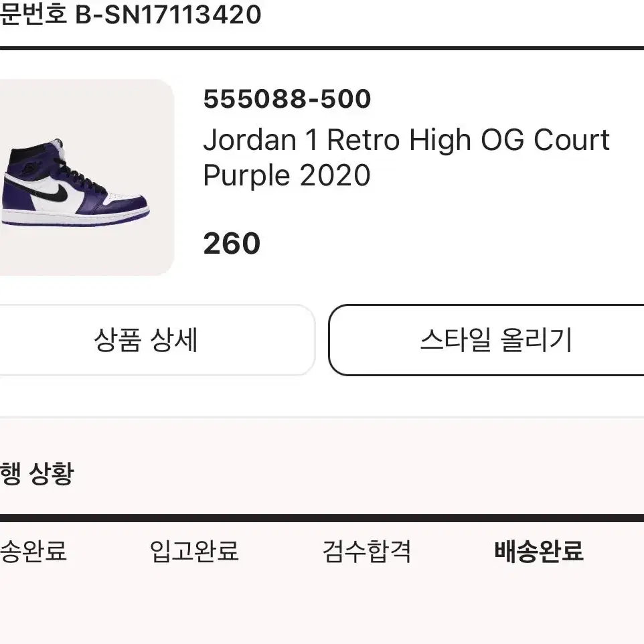Select the size 260 label
644x644 pixels.
pos(232,243)
